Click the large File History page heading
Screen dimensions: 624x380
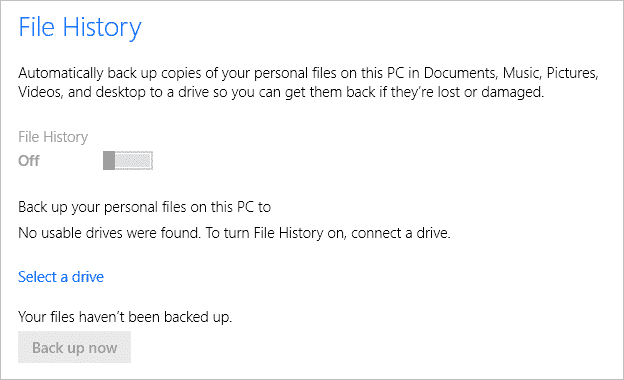[80, 27]
